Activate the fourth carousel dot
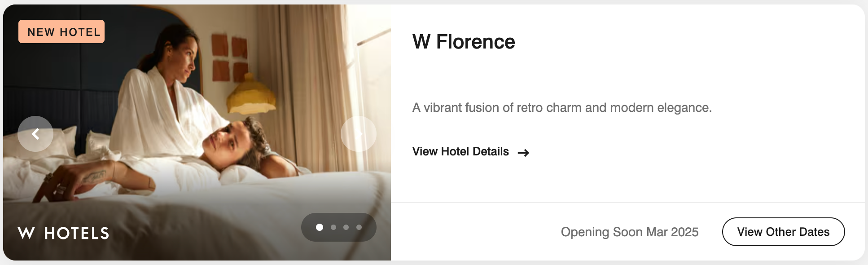 pyautogui.click(x=358, y=227)
